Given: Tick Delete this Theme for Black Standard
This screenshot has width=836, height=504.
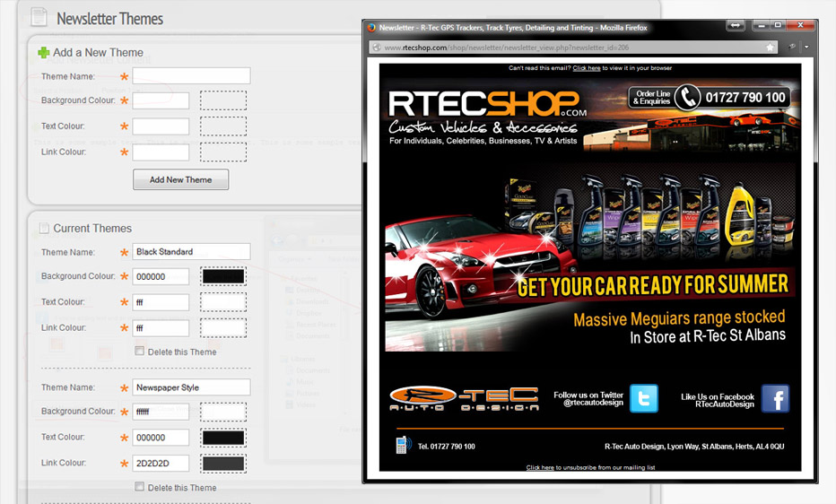Looking at the screenshot, I should point(139,351).
